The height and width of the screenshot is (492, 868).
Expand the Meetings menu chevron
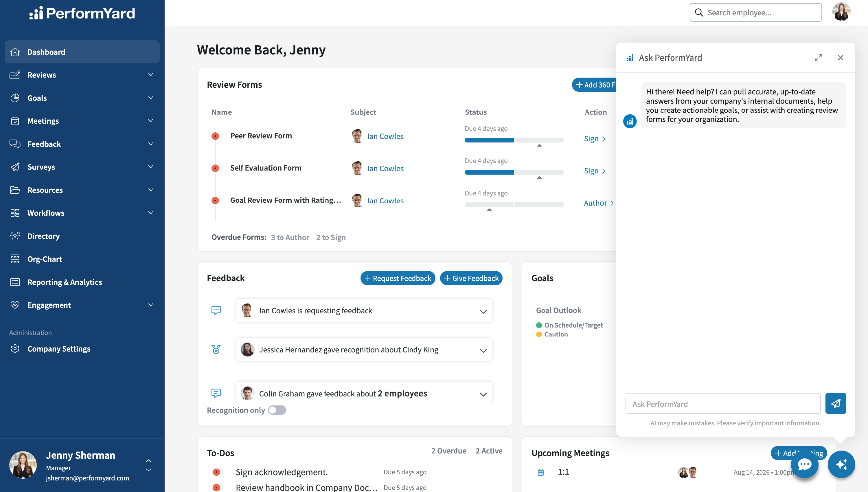click(x=150, y=121)
